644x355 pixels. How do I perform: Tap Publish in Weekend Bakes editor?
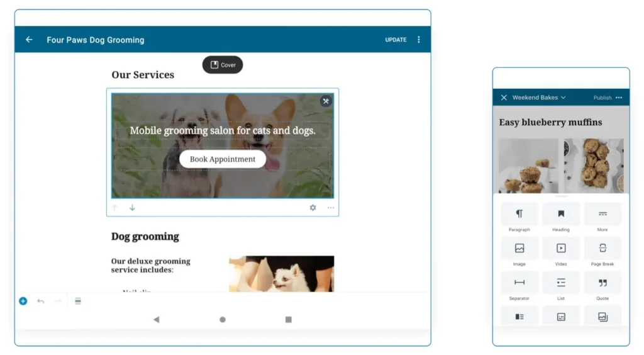pyautogui.click(x=602, y=98)
